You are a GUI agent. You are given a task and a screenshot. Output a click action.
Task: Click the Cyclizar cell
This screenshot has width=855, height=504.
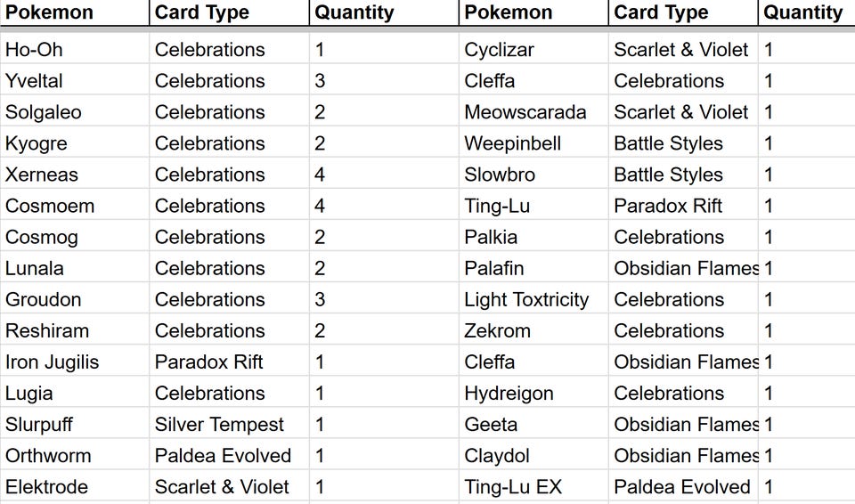coord(499,50)
